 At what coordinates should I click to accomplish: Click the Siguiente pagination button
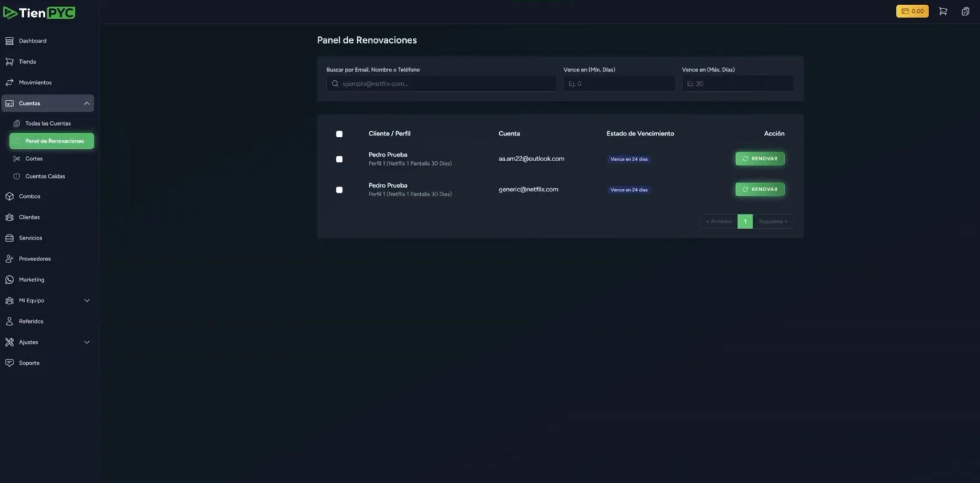click(x=774, y=222)
